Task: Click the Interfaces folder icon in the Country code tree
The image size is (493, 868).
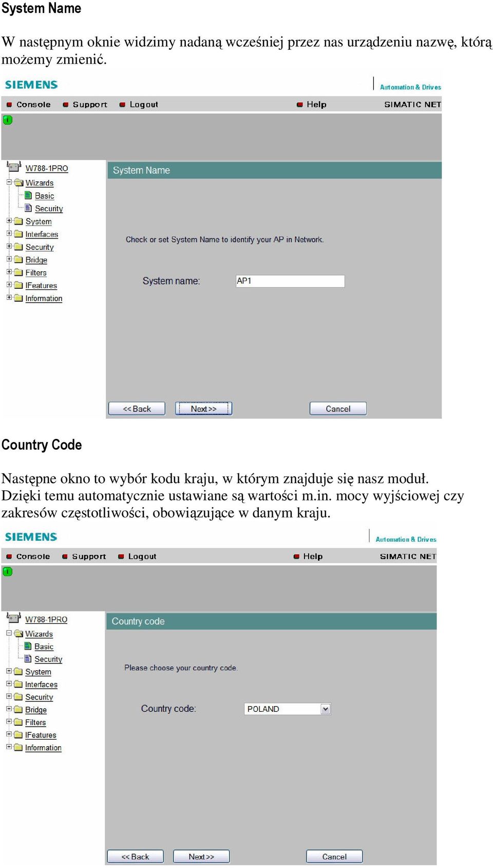Action: click(x=18, y=684)
